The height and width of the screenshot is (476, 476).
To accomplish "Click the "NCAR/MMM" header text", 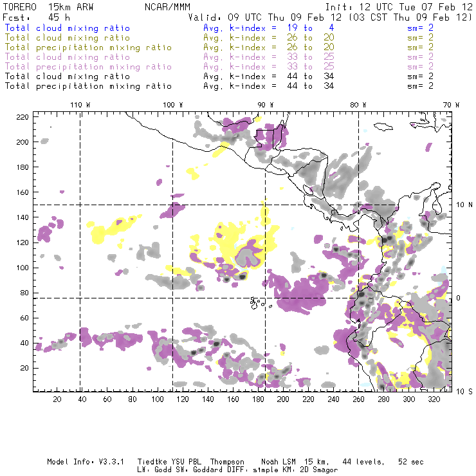I will click(167, 7).
